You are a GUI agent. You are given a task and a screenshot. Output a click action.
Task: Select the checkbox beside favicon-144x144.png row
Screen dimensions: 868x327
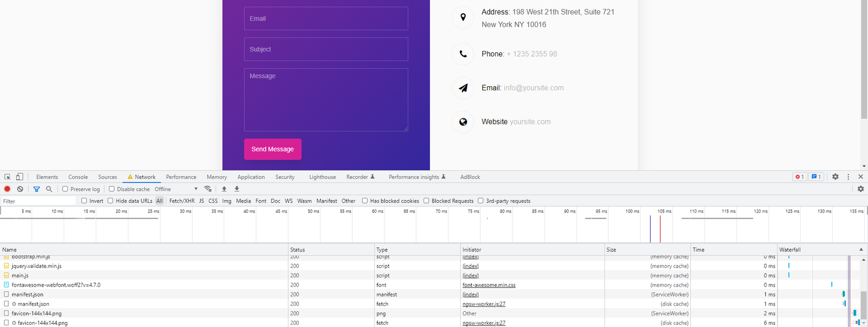[x=6, y=313]
